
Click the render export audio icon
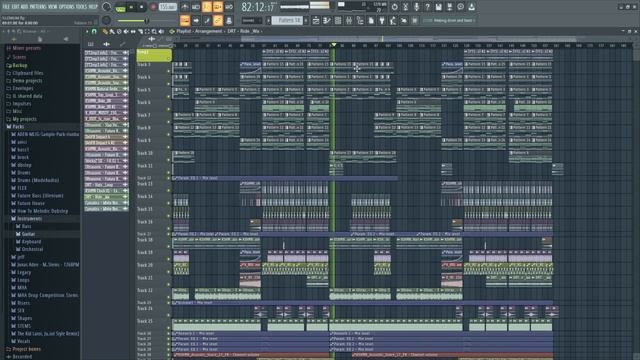click(x=449, y=7)
